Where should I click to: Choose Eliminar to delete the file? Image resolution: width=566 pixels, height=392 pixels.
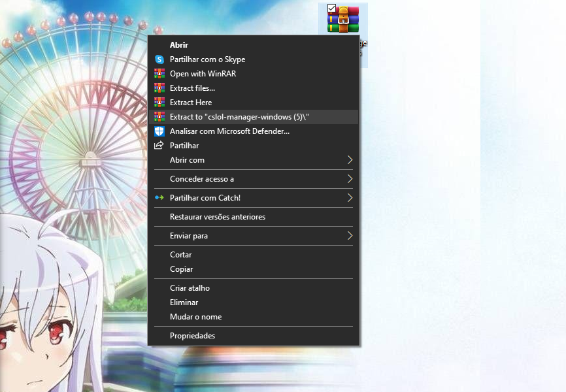[254, 302]
